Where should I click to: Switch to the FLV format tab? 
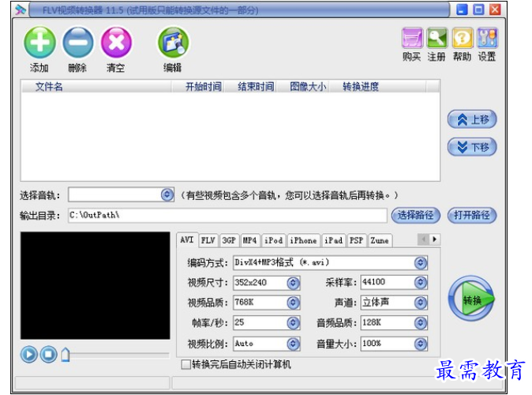(208, 240)
